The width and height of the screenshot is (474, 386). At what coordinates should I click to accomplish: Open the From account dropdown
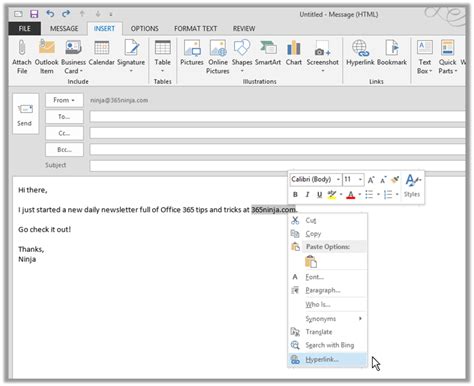point(64,100)
